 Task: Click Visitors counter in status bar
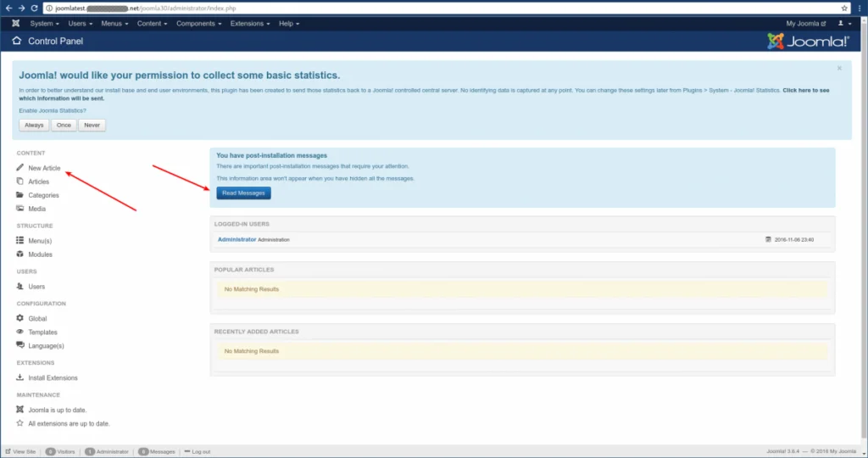(x=60, y=451)
